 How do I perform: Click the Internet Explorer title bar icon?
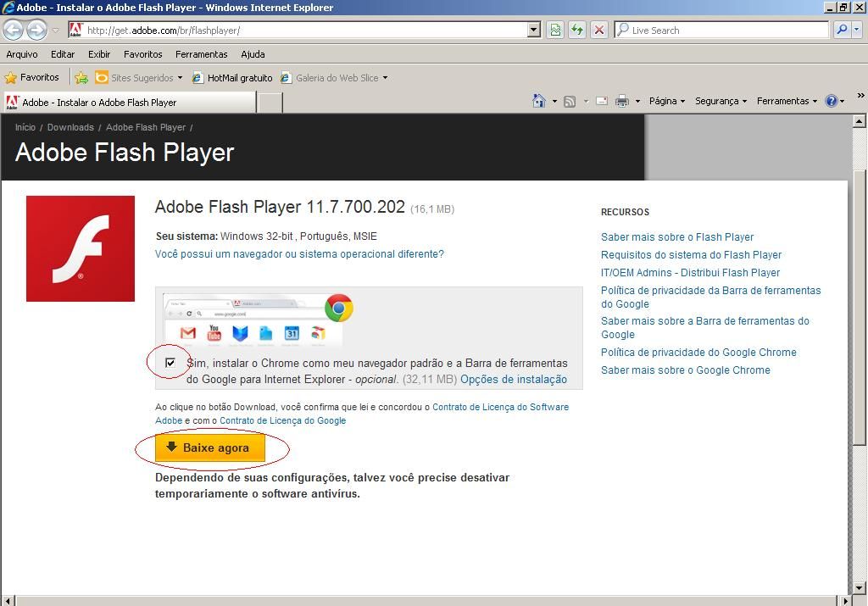(8, 7)
